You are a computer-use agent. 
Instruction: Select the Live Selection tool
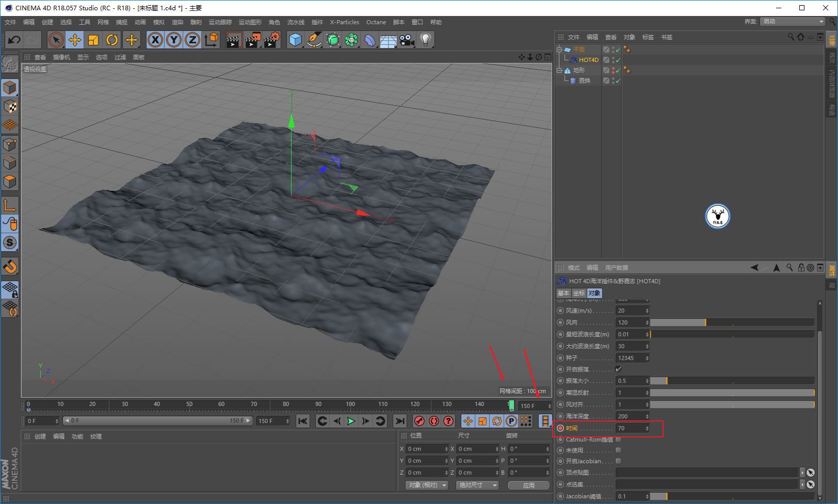(56, 40)
